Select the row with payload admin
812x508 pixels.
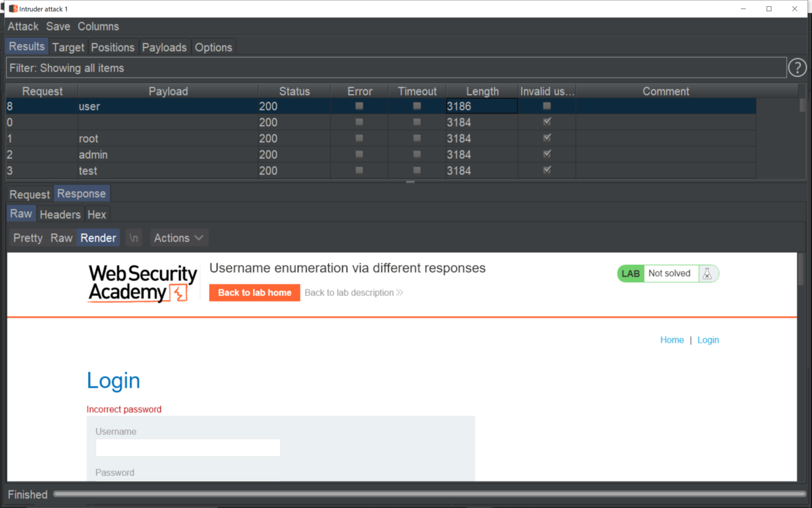point(381,154)
